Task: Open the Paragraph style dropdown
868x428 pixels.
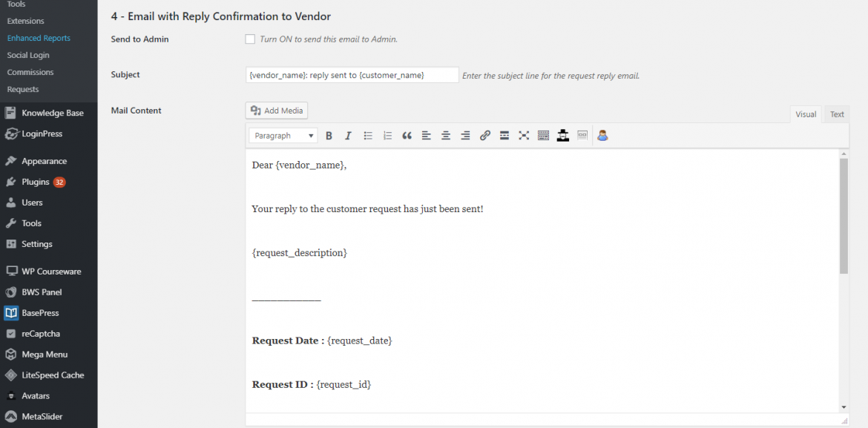Action: pyautogui.click(x=283, y=135)
